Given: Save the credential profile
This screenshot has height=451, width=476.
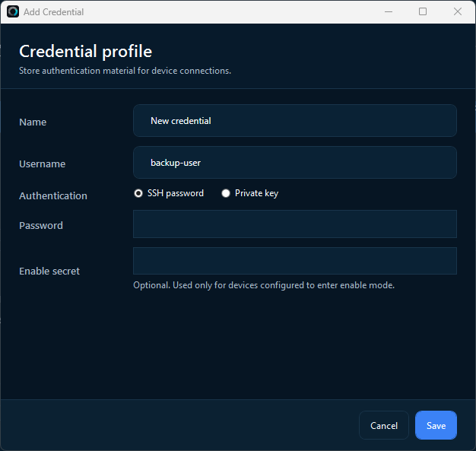Looking at the screenshot, I should click(436, 425).
